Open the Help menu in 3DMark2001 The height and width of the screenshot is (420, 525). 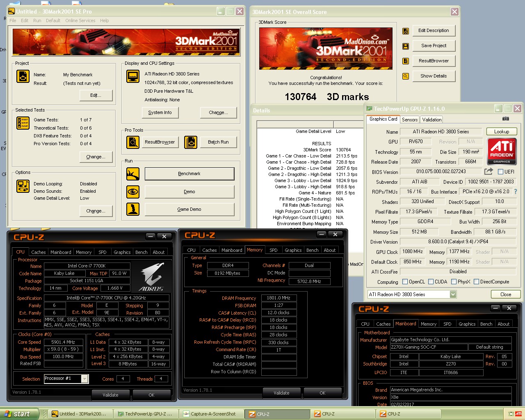(105, 21)
